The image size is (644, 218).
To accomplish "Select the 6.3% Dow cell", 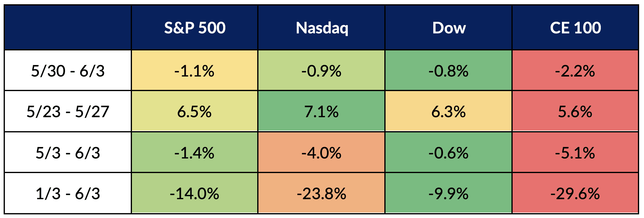I will pyautogui.click(x=449, y=111).
